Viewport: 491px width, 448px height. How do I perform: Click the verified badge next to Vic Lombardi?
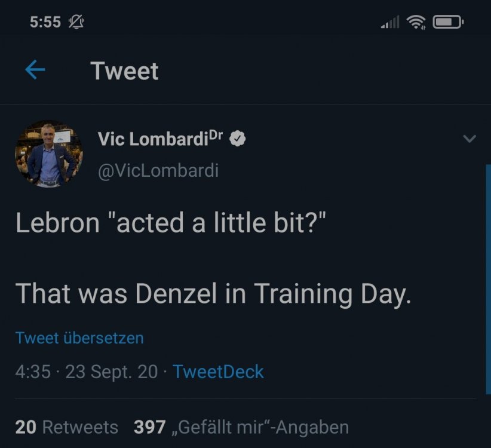(238, 139)
